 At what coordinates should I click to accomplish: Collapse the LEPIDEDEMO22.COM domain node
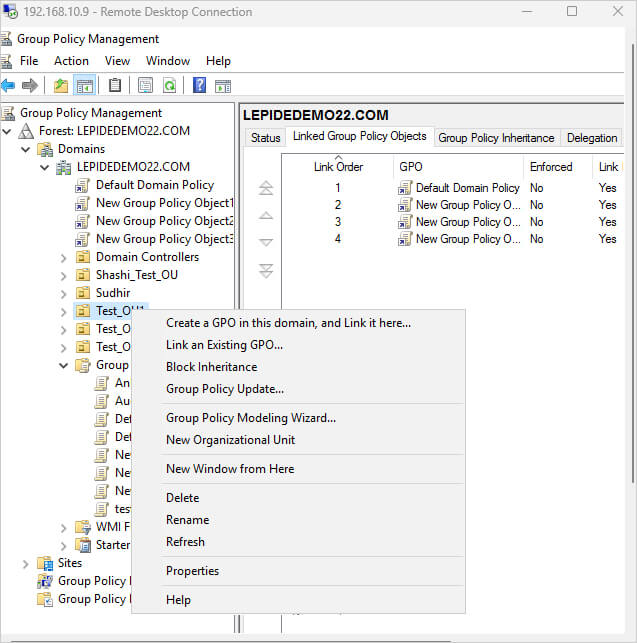pyautogui.click(x=45, y=167)
